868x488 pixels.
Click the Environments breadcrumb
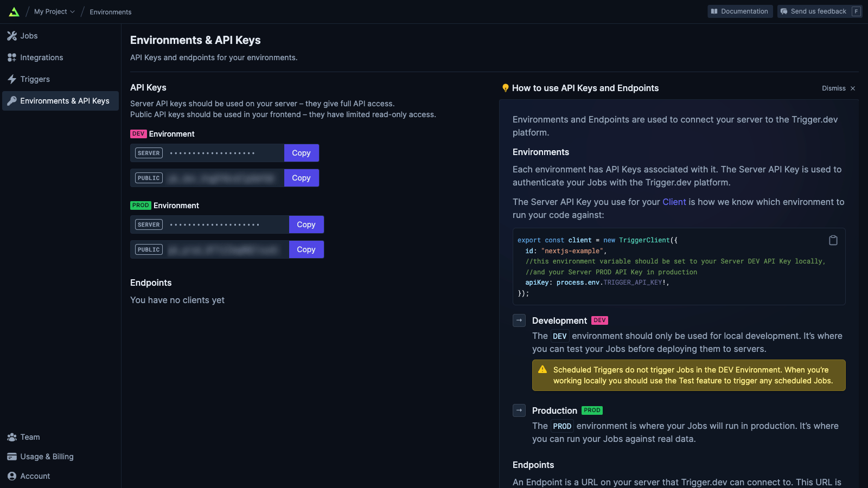tap(111, 12)
